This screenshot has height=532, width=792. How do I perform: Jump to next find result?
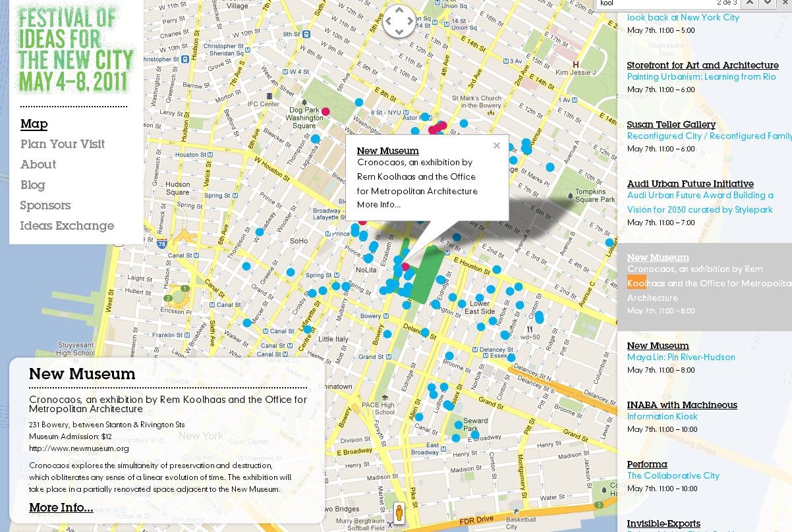coord(768,3)
